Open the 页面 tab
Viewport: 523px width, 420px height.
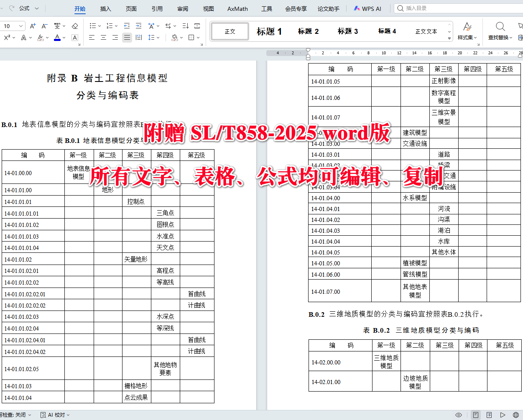coord(131,8)
